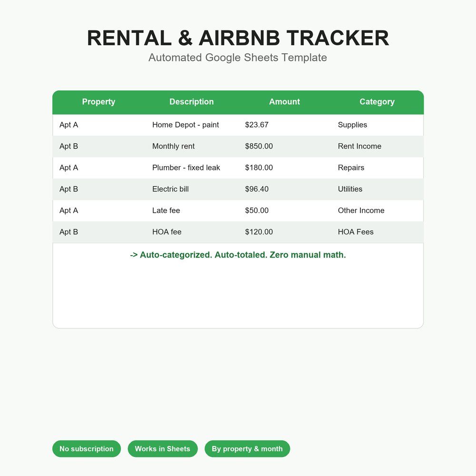
Task: Select the HOA Fees category cell
Action: [x=356, y=232]
